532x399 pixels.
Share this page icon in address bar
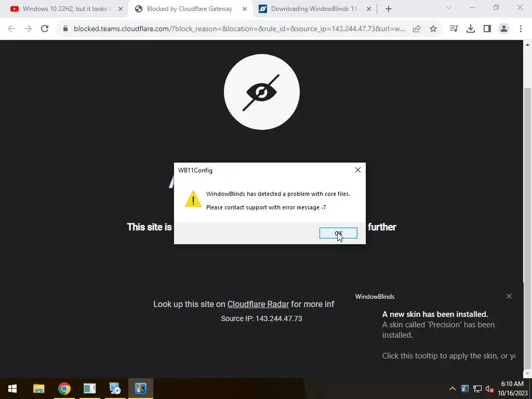[x=417, y=29]
